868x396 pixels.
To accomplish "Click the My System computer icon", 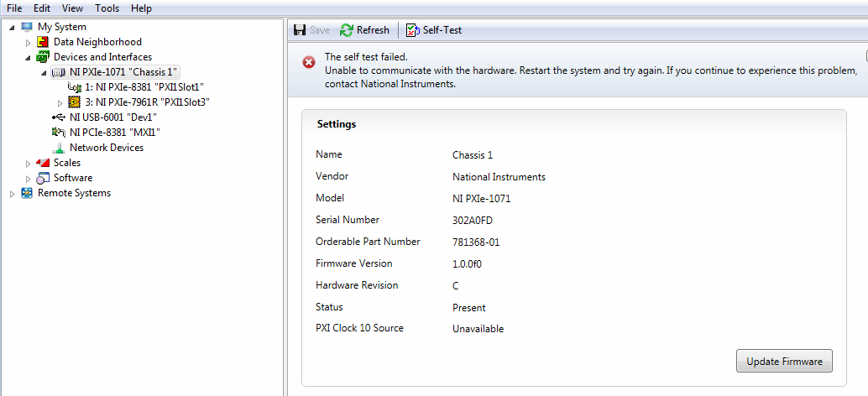I will click(27, 27).
